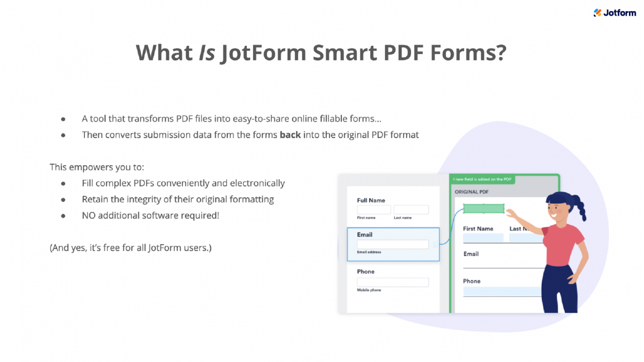Click the blue shaded First Name answer bar
The width and height of the screenshot is (644, 362).
click(x=484, y=236)
